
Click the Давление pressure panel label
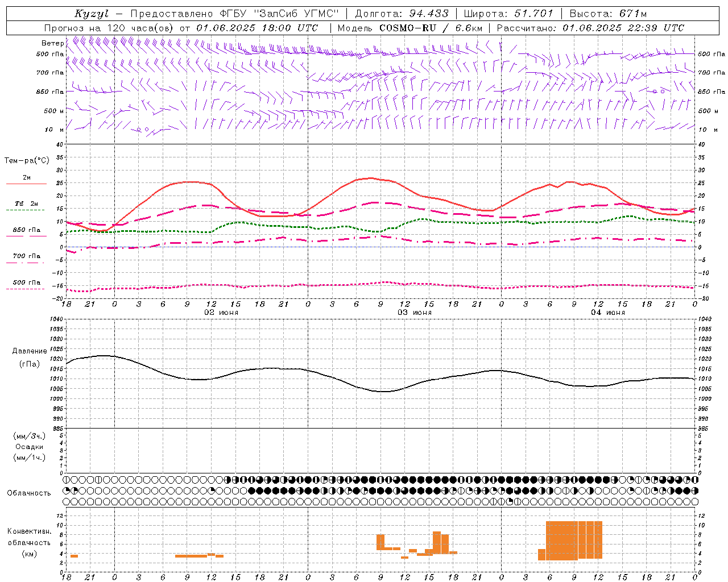[x=30, y=351]
